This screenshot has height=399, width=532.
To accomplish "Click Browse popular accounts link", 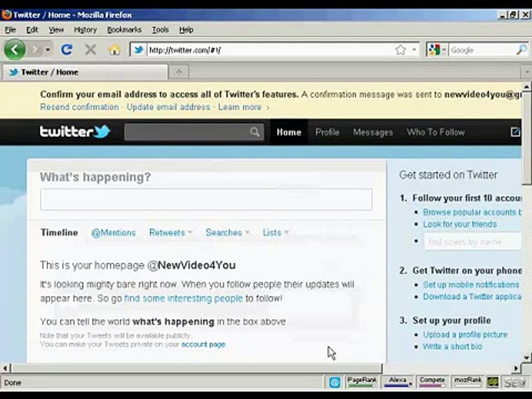I will point(472,212).
